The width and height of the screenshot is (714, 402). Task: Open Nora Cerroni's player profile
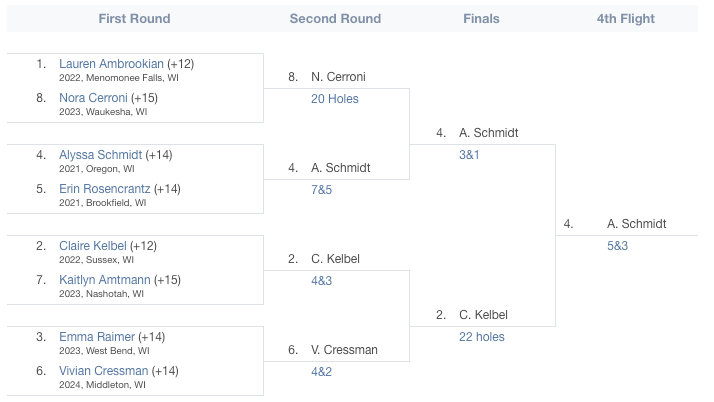(x=93, y=98)
